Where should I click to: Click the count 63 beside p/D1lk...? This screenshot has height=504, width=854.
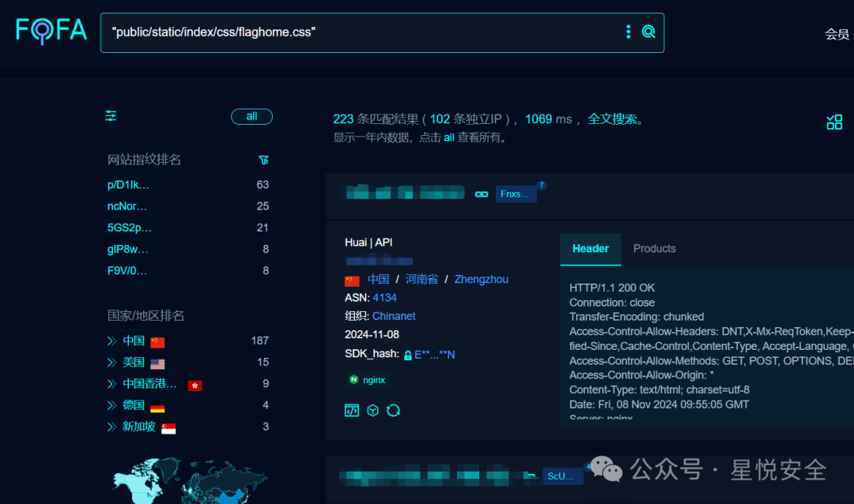click(x=263, y=185)
